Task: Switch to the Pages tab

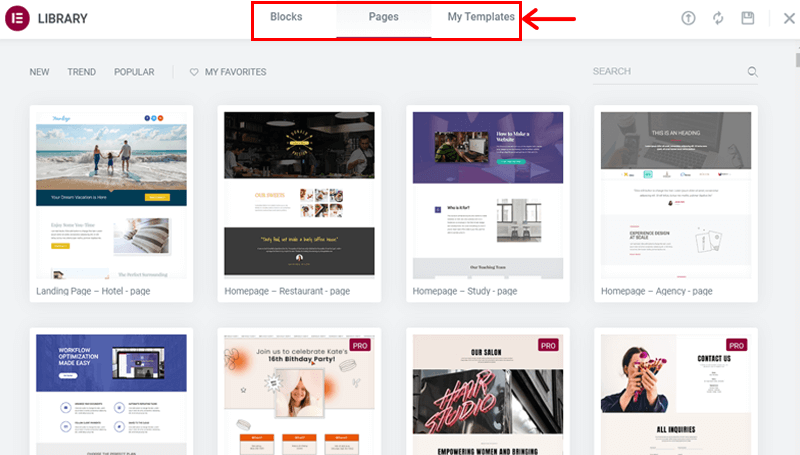Action: pos(383,17)
